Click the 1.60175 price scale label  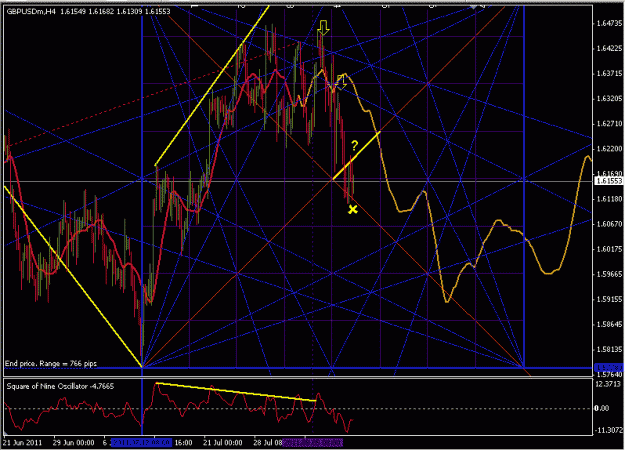coord(609,249)
